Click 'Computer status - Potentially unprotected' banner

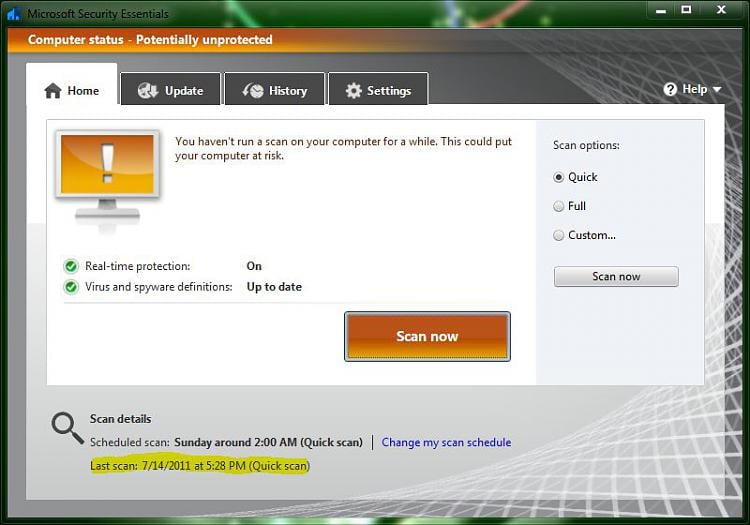[150, 40]
